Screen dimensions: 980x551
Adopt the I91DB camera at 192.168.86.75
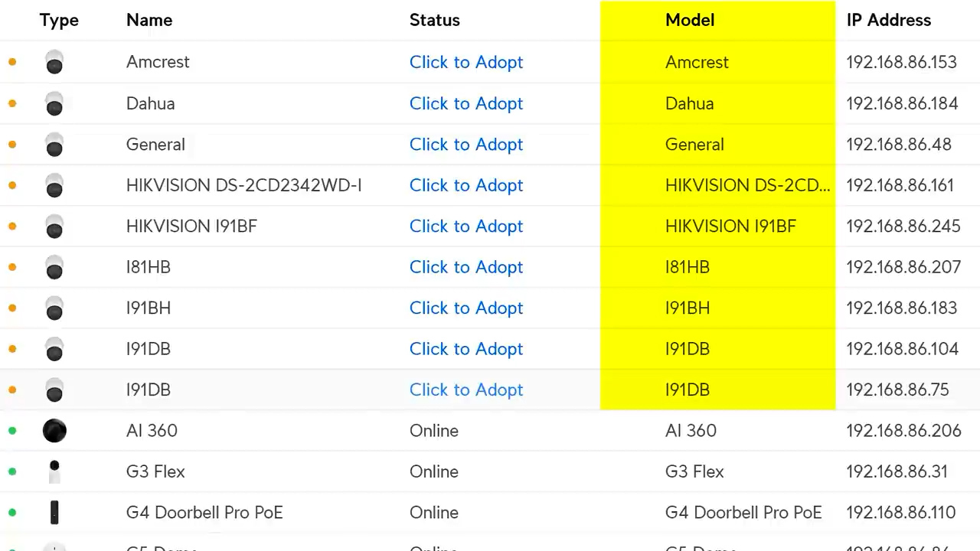pos(466,390)
